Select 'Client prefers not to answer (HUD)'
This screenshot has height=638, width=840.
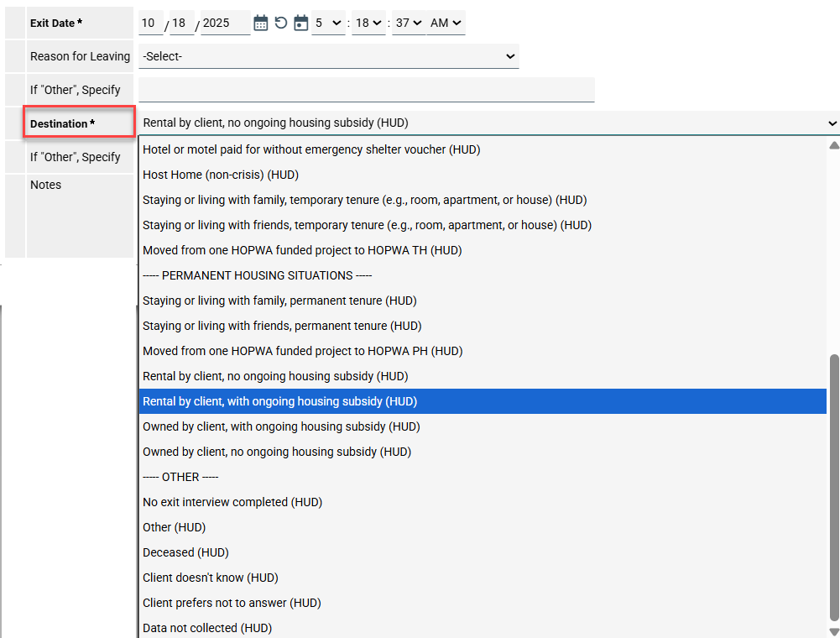coord(232,603)
